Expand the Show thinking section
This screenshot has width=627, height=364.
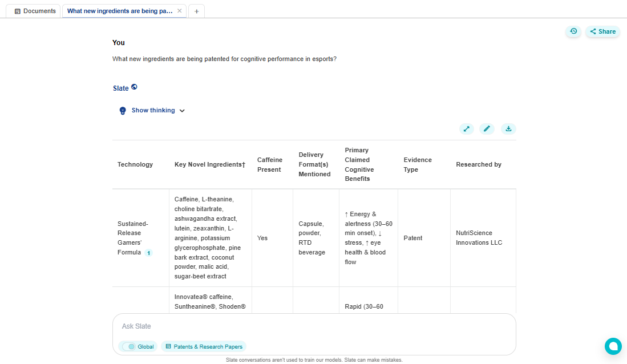click(153, 111)
